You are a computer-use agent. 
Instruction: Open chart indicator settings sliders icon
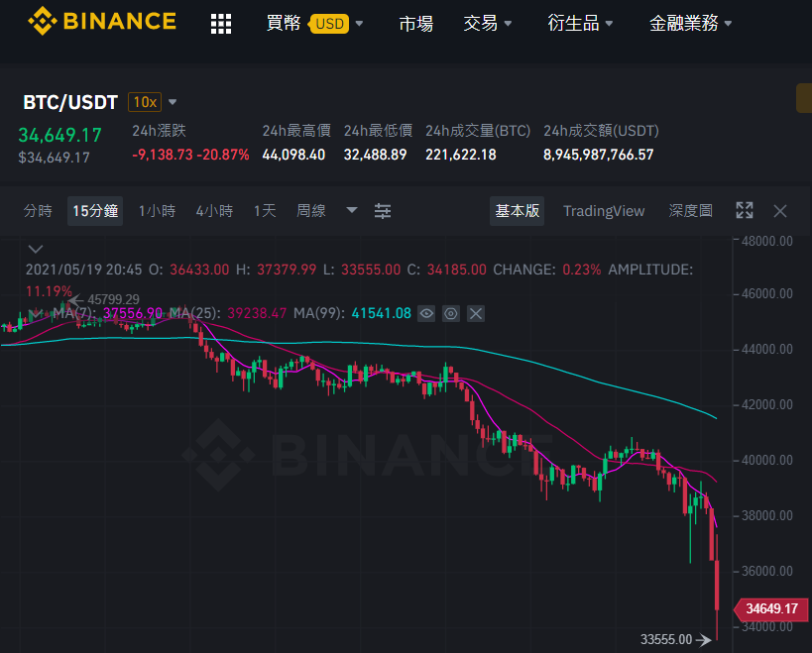tap(383, 211)
